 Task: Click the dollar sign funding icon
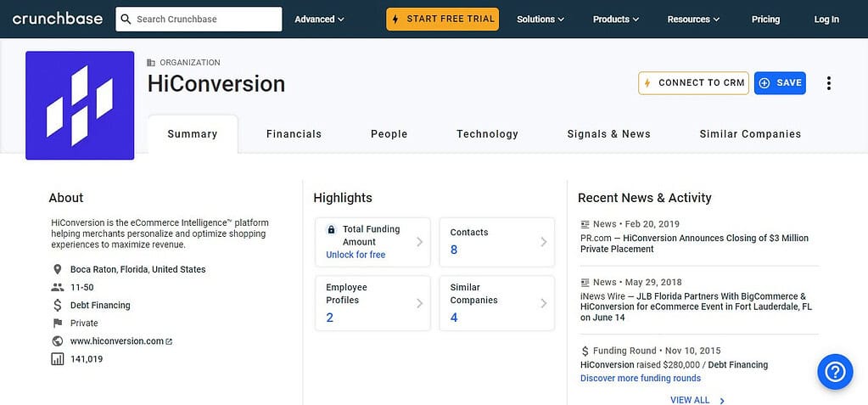click(x=57, y=306)
